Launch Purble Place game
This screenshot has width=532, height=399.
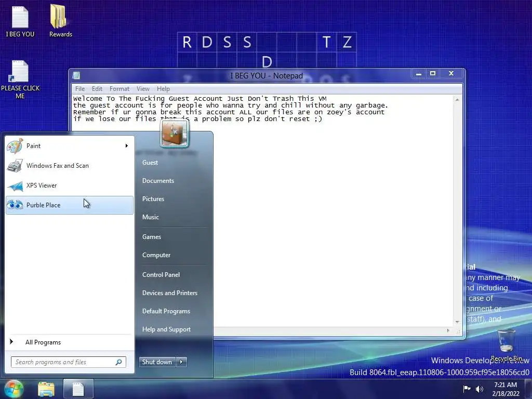coord(70,205)
